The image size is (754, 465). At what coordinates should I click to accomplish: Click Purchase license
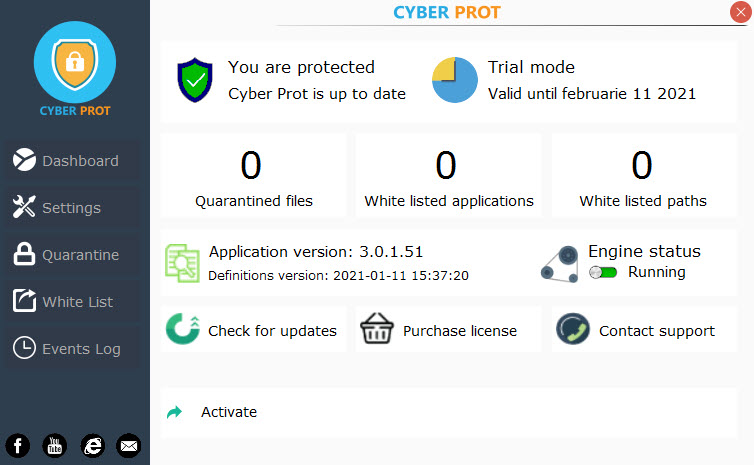click(460, 331)
